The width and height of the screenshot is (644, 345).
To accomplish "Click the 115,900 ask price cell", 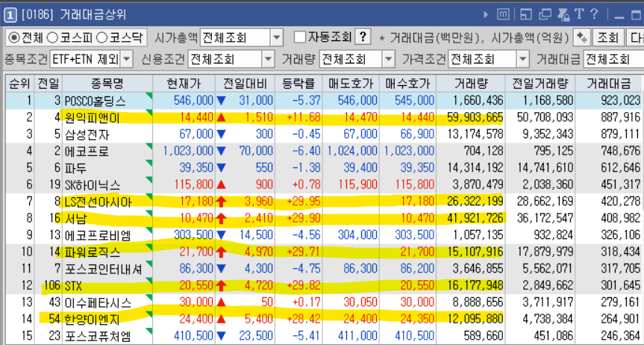I will tap(357, 184).
